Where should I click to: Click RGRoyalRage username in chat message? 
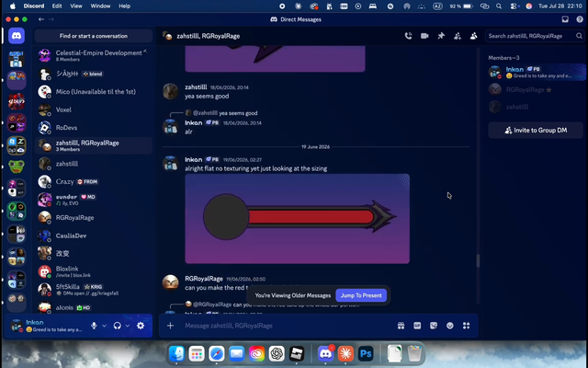pyautogui.click(x=204, y=279)
